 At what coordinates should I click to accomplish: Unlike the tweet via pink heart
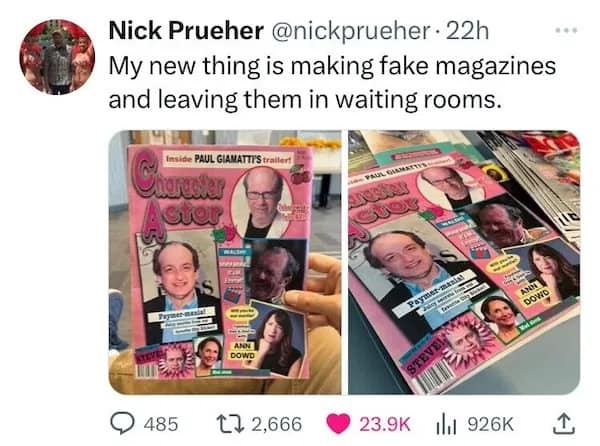coord(338,424)
